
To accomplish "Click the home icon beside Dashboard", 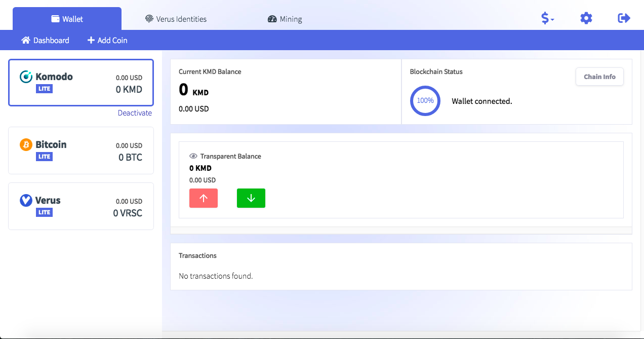I will pyautogui.click(x=26, y=40).
